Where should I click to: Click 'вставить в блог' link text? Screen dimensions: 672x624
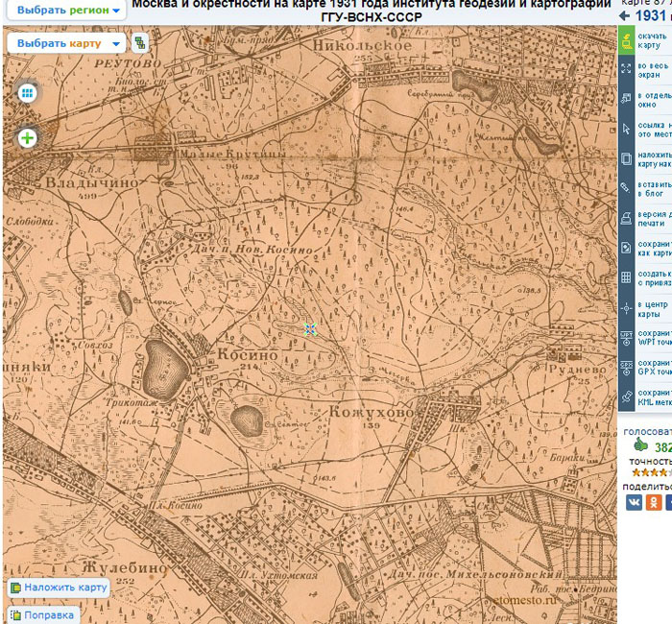655,189
